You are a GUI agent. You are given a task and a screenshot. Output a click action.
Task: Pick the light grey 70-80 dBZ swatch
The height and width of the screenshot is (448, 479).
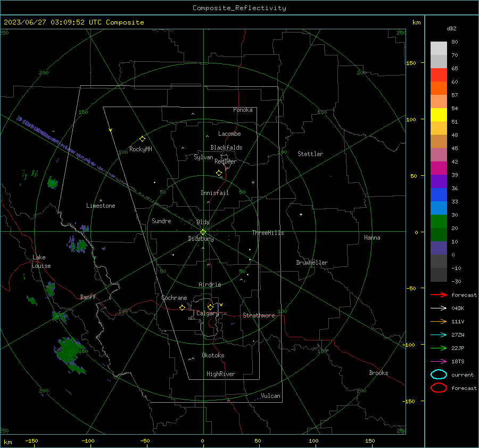coord(439,48)
